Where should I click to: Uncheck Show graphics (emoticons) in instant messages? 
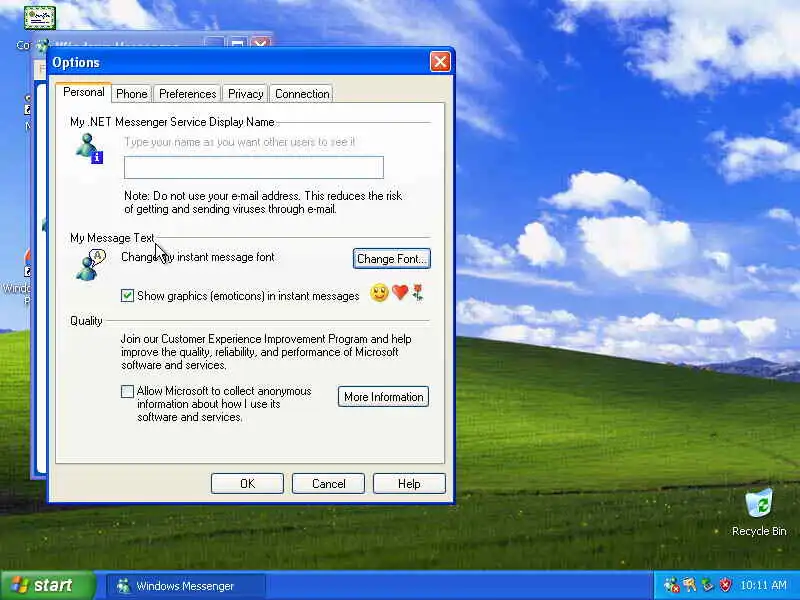128,296
